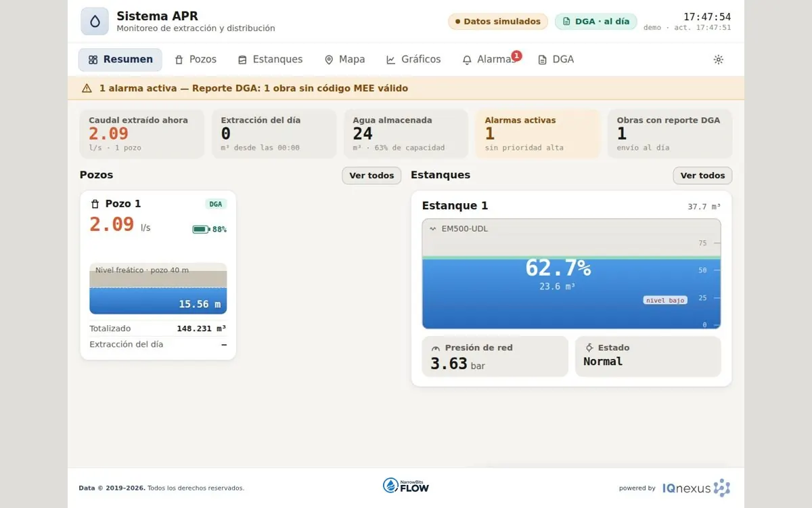Click the DGA · al día badge
812x508 pixels.
point(596,22)
